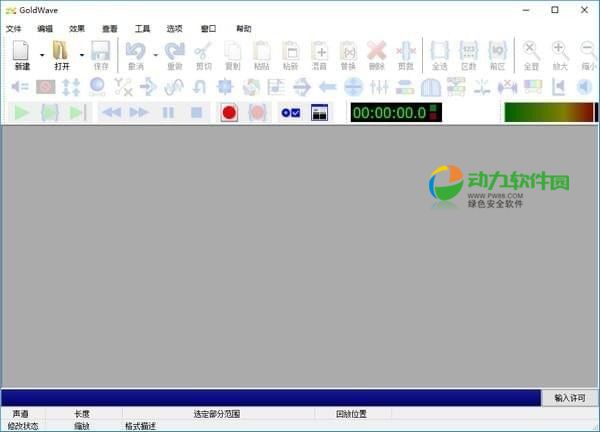This screenshot has height=432, width=600.
Task: Click the speaker icon at left of effects bar
Action: tap(20, 87)
